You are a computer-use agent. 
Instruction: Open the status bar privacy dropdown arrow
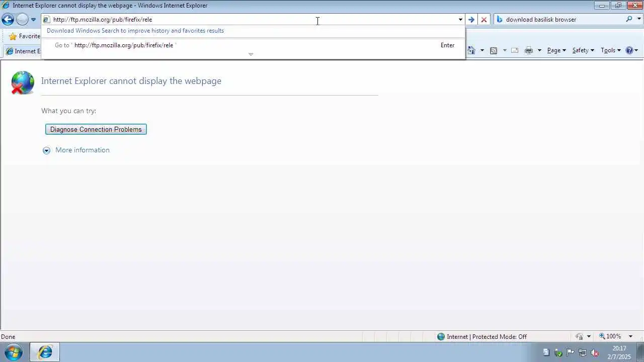coord(589,337)
